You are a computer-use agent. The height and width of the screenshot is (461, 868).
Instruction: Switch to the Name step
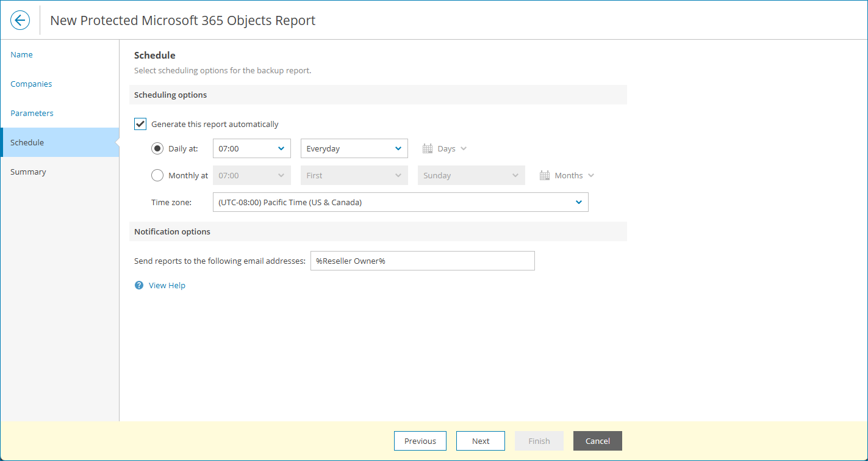click(21, 54)
